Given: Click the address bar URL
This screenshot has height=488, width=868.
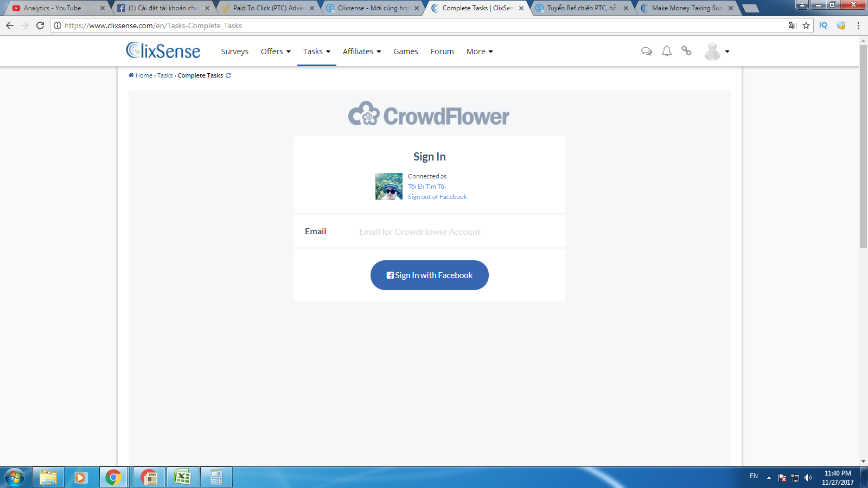Looking at the screenshot, I should click(x=154, y=25).
